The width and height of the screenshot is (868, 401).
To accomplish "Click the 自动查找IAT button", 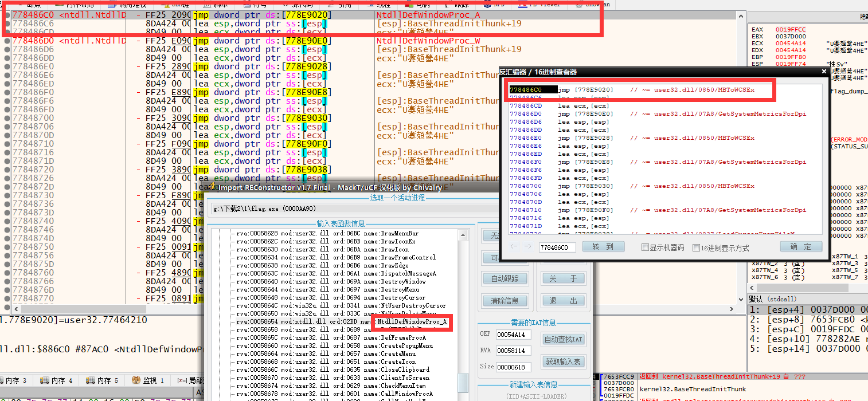I will [563, 339].
